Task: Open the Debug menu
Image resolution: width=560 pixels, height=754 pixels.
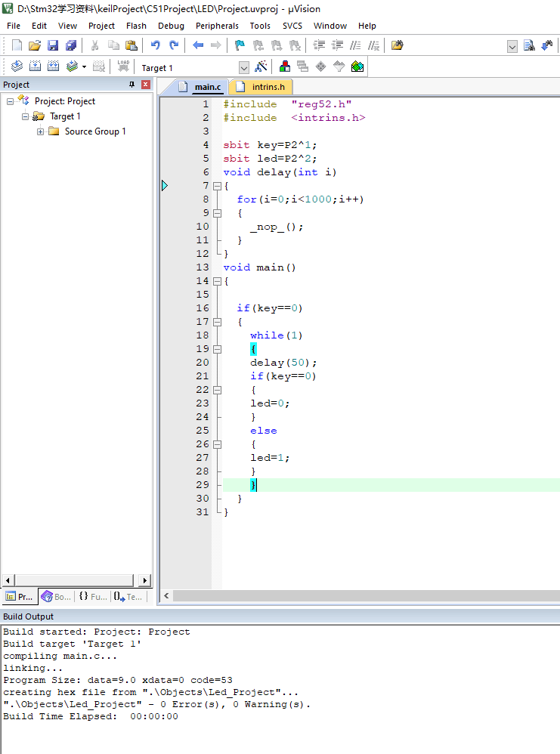Action: click(x=171, y=26)
